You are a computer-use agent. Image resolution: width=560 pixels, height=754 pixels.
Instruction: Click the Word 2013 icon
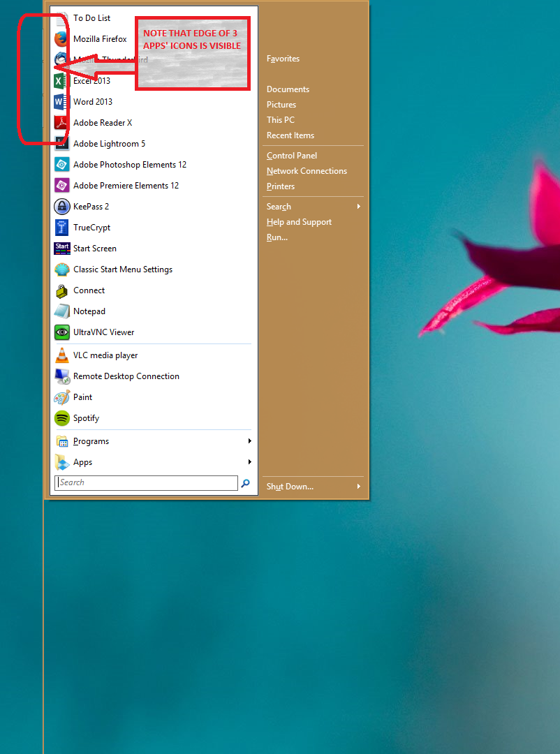[62, 102]
